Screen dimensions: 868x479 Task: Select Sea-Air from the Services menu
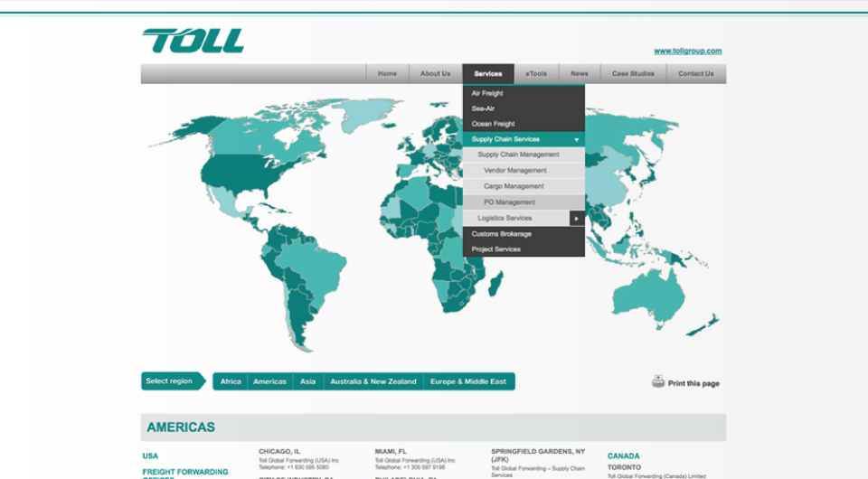[524, 108]
